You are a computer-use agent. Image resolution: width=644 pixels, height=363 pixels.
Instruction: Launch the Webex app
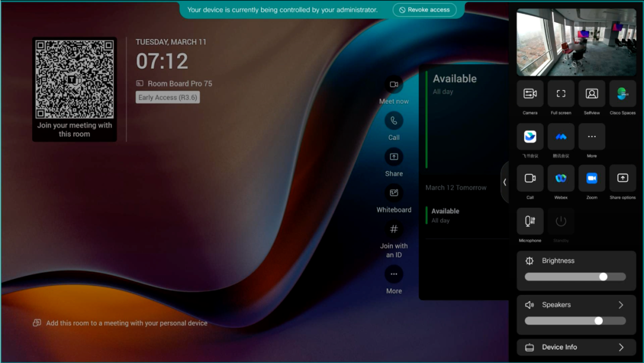pos(561,179)
